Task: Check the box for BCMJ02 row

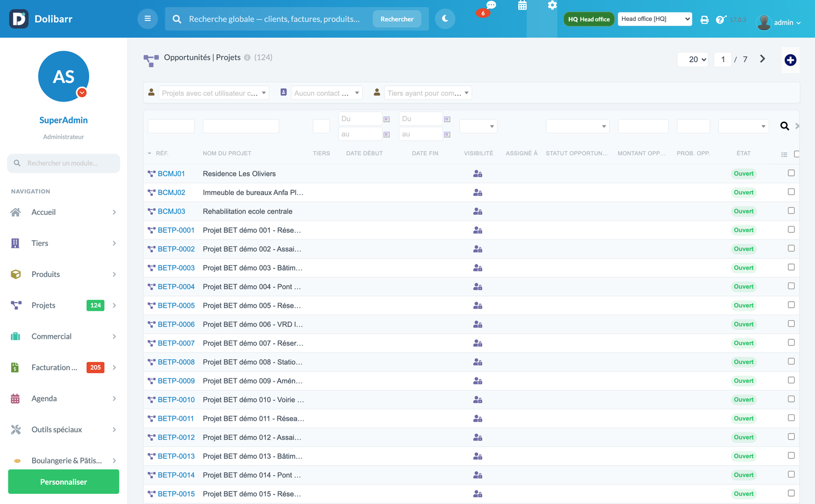Action: coord(791,192)
